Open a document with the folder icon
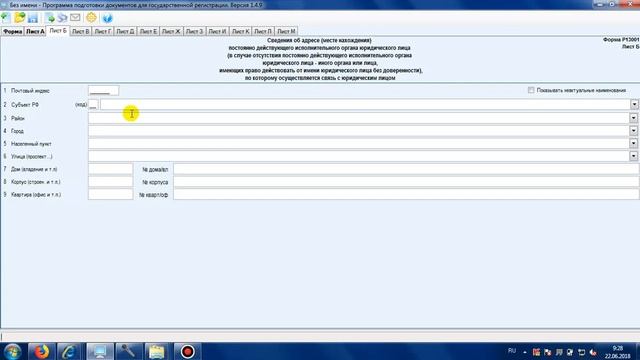Image resolution: width=640 pixels, height=360 pixels. (19, 18)
